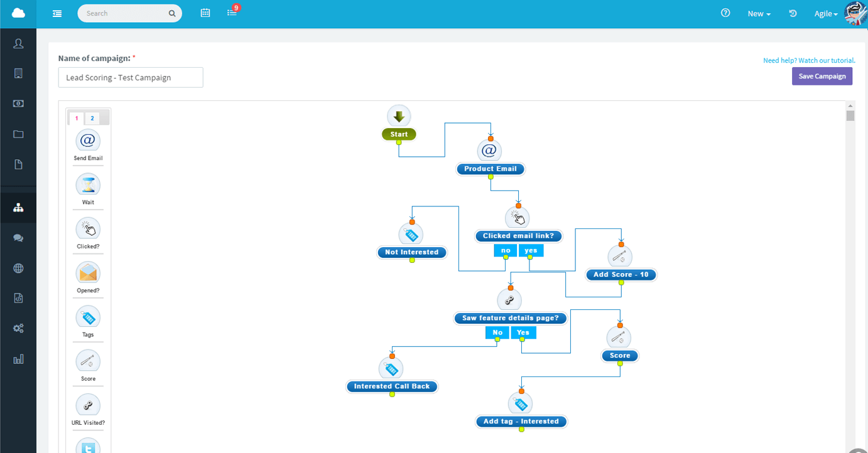Click the Save Campaign button

pyautogui.click(x=822, y=76)
